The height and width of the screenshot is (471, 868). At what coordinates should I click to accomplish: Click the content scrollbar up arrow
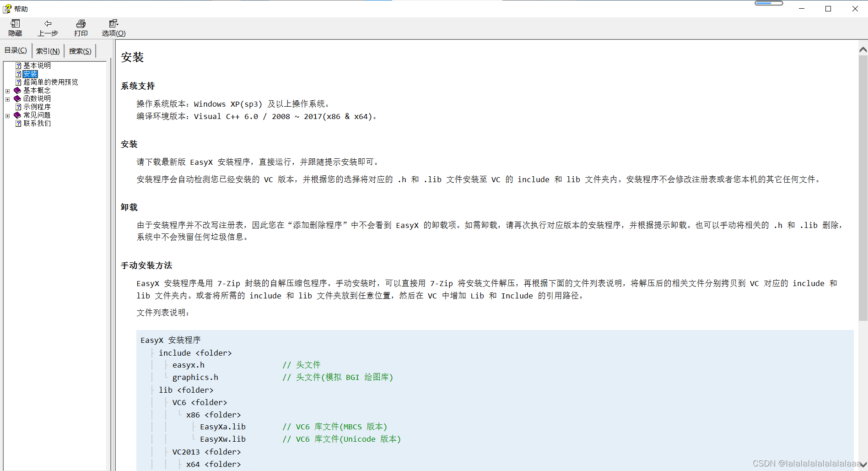(863, 49)
